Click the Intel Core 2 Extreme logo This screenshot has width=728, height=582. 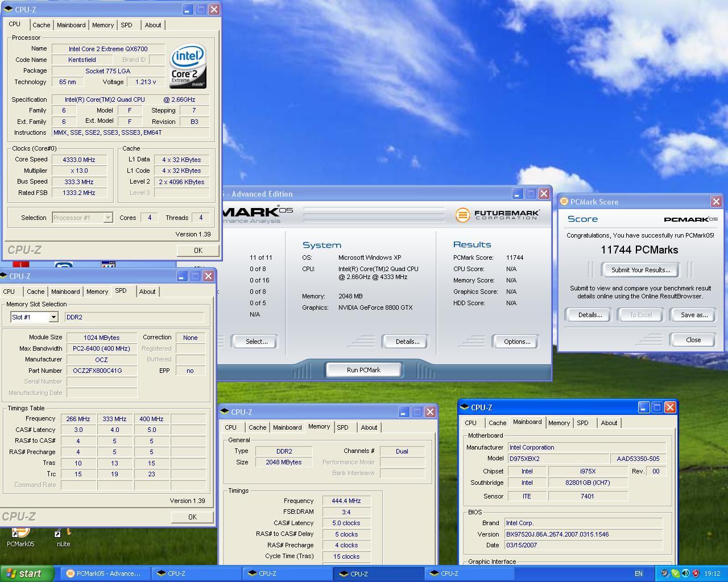pos(188,66)
